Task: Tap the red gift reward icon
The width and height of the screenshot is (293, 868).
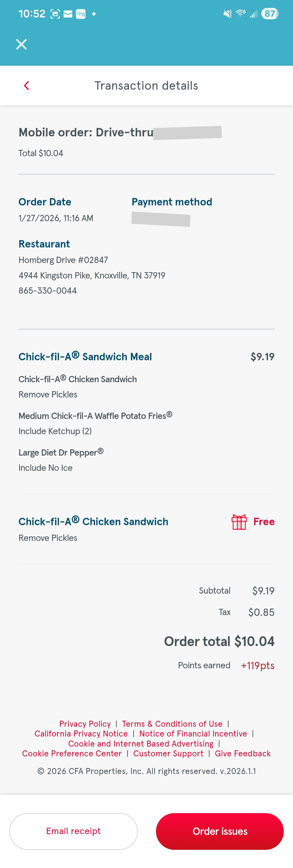Action: [239, 521]
